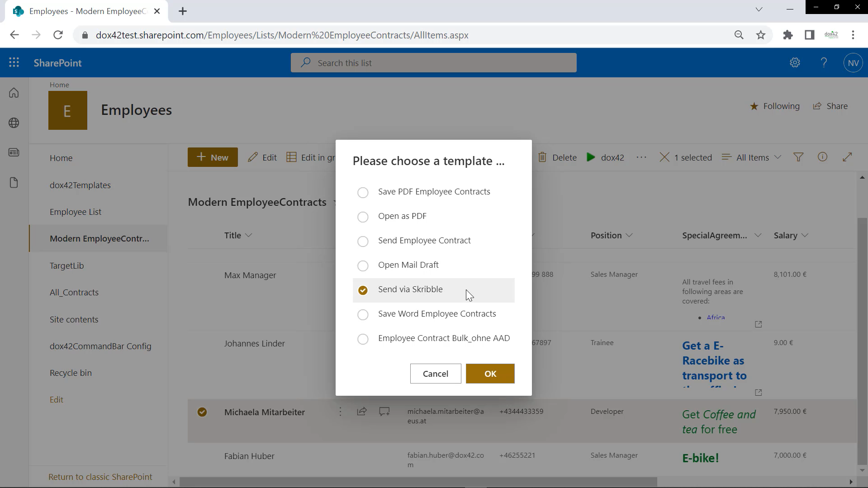Open the news icon in left rail
The height and width of the screenshot is (488, 868).
pos(14,152)
